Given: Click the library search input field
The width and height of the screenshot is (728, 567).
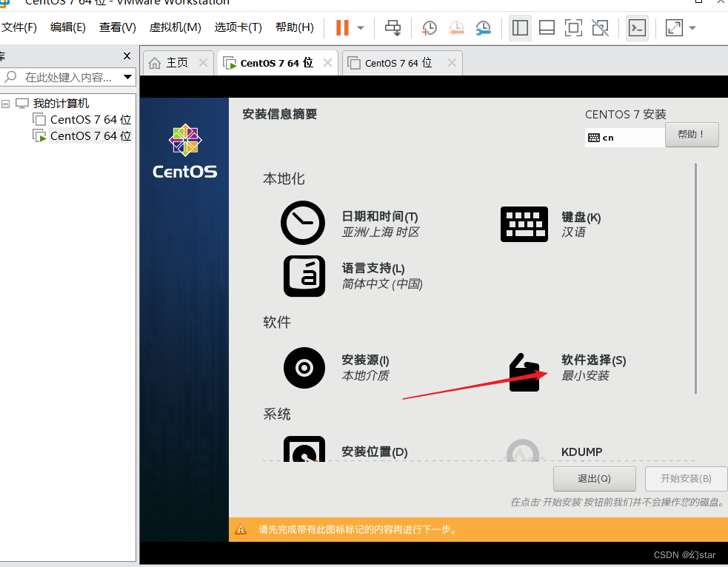Looking at the screenshot, I should pyautogui.click(x=68, y=77).
